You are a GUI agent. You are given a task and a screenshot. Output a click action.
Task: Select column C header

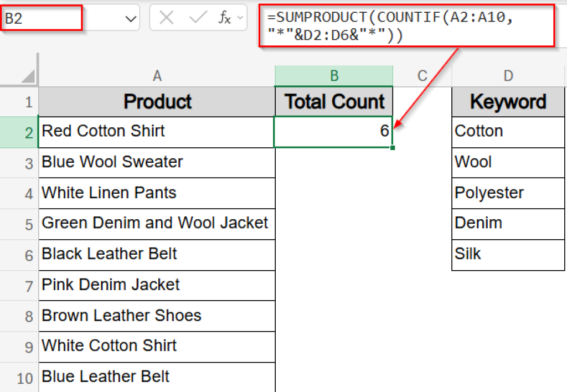click(422, 76)
